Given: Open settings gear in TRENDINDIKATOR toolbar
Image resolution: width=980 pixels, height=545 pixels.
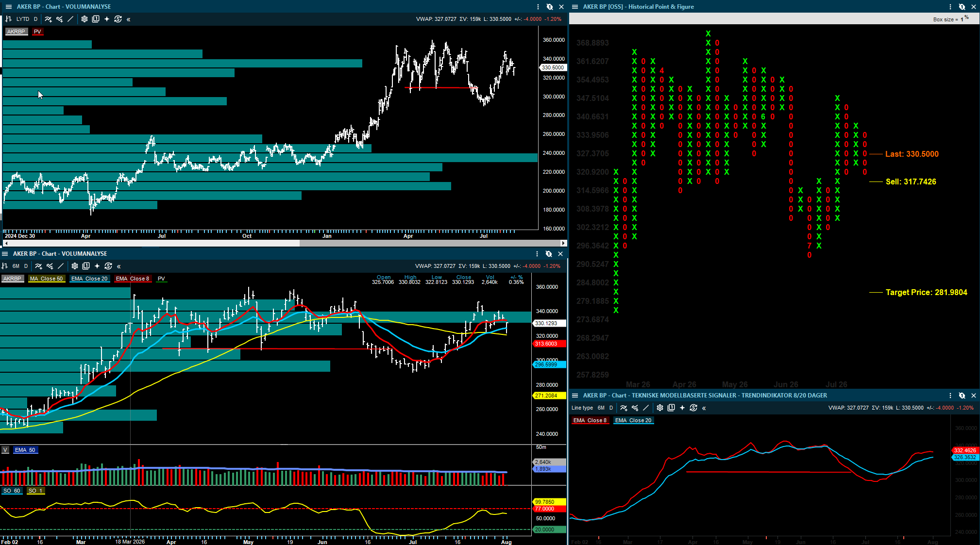Looking at the screenshot, I should (660, 408).
